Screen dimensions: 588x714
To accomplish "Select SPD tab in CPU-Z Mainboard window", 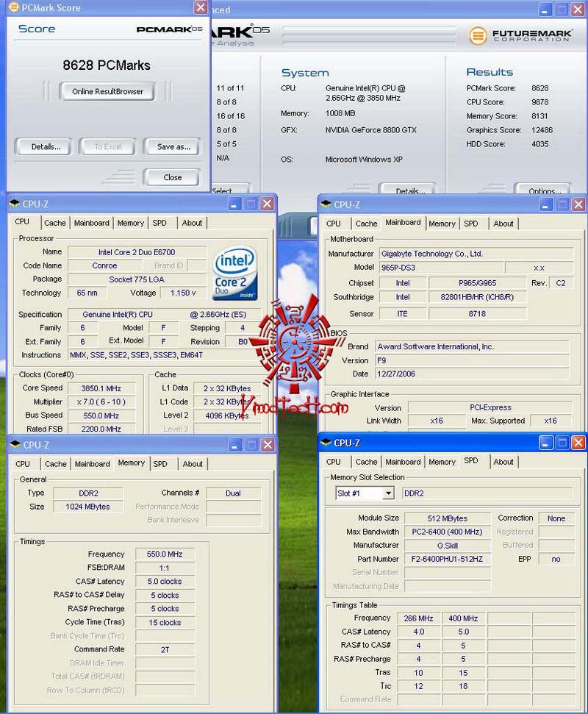I will click(471, 224).
